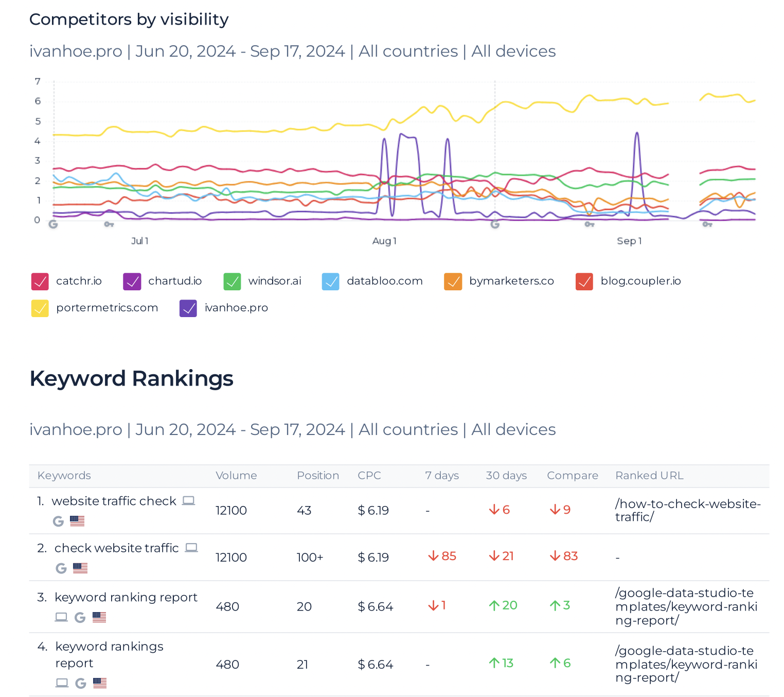Screen dimensions: 784x697
Task: Click the 'Competitors by visibility' heading
Action: tap(129, 20)
